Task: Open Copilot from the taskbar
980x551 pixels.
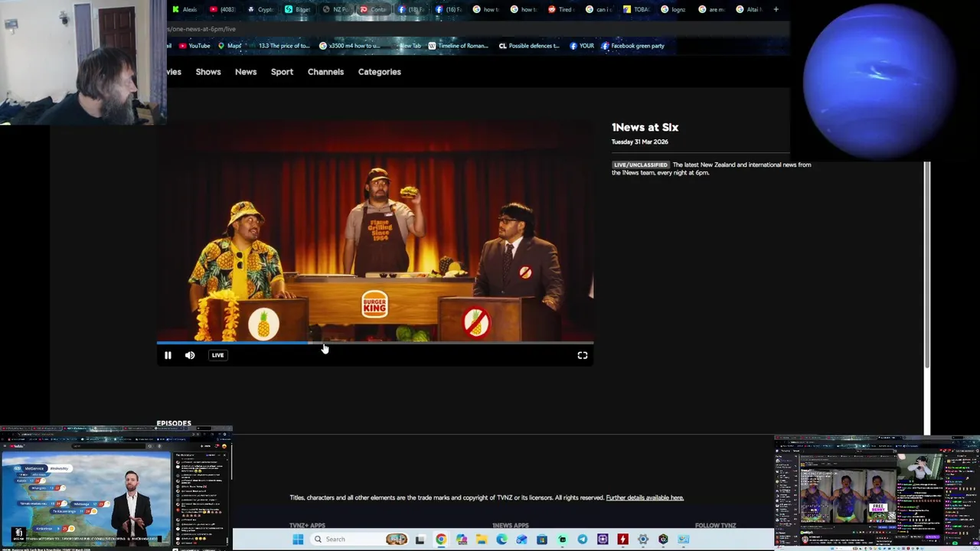Action: 461,539
